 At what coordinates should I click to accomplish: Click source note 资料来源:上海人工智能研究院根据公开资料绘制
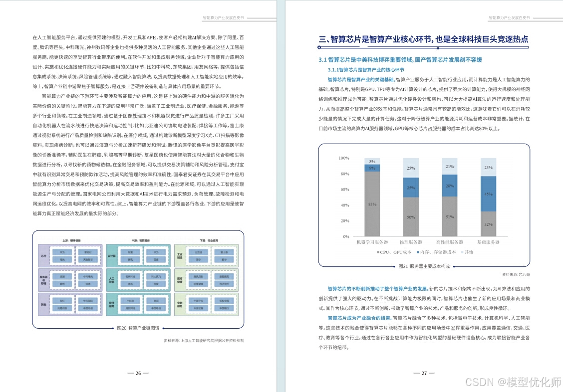[x=204, y=340]
